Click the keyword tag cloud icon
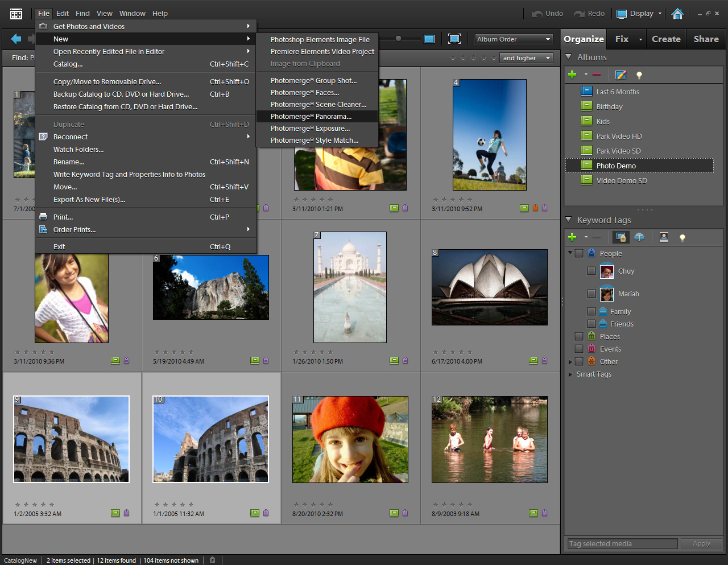This screenshot has height=565, width=728. (x=639, y=237)
